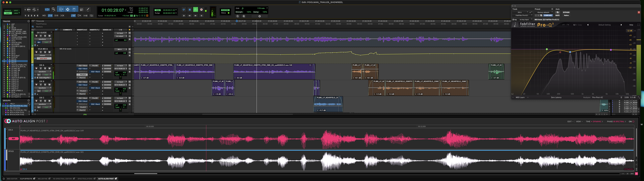The image size is (644, 181).
Task: Click MIDI Learn in Pro-Q 3
Action: coord(520,98)
